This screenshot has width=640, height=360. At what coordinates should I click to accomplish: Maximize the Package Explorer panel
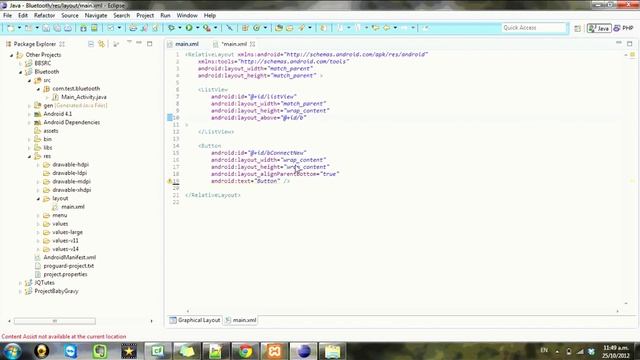150,43
